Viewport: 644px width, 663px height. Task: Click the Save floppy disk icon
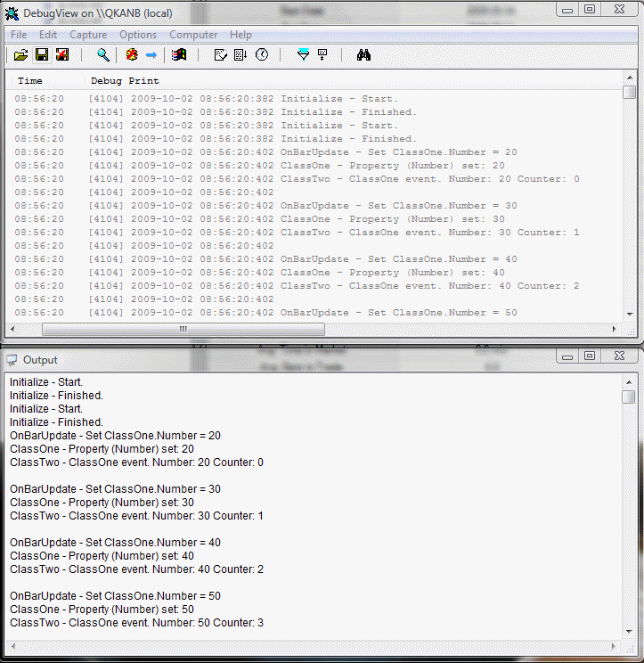(42, 55)
